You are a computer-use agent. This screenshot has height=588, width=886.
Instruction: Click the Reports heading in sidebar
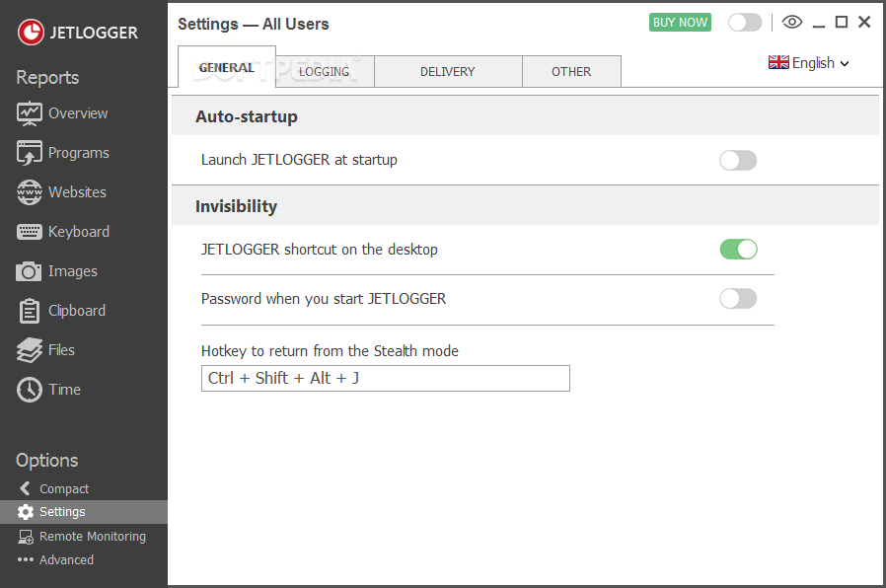pos(47,77)
